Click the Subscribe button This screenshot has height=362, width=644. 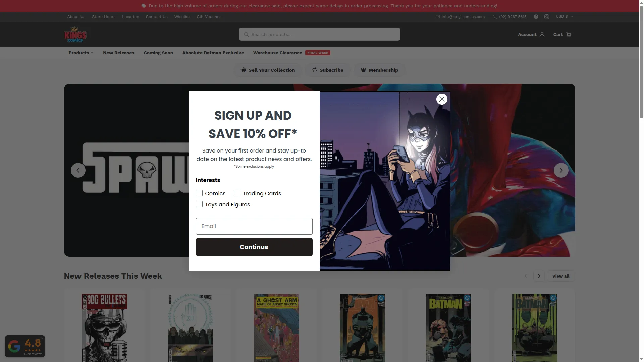[328, 70]
